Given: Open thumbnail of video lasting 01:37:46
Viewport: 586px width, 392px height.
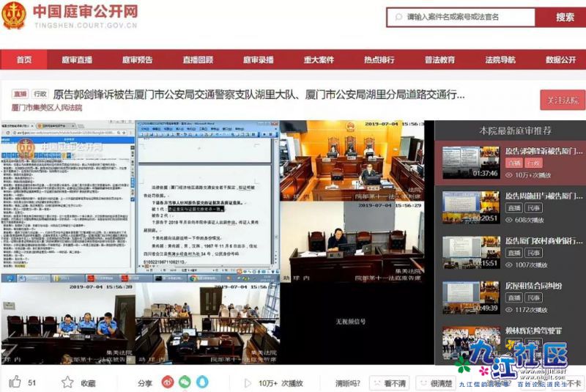Looking at the screenshot, I should point(471,163).
